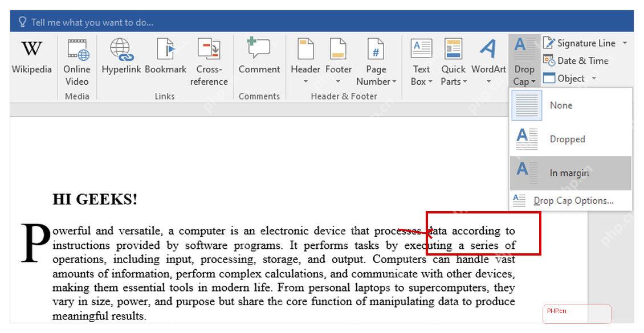Click the "HI GEEKS!" heading
This screenshot has width=644, height=333.
pyautogui.click(x=95, y=199)
